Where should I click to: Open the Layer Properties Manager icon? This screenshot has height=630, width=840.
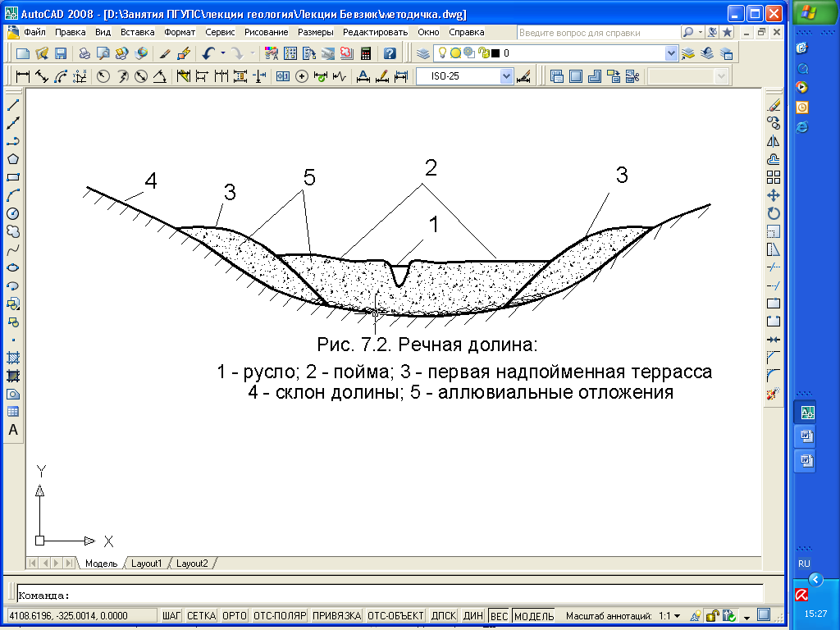click(x=423, y=53)
